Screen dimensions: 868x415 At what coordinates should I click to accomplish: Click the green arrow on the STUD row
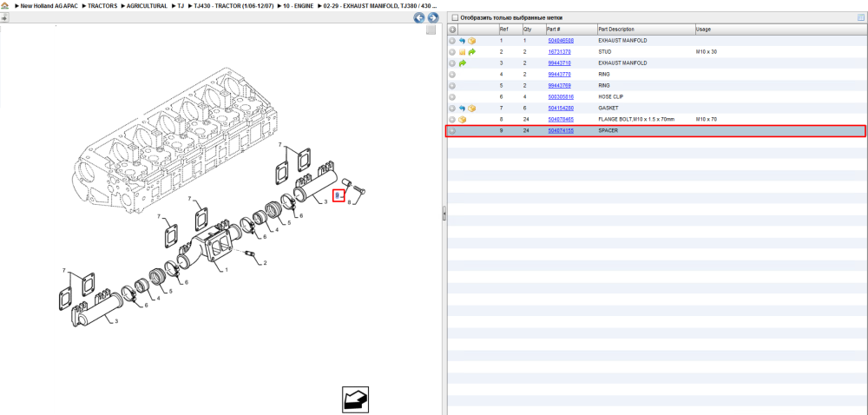click(x=472, y=52)
